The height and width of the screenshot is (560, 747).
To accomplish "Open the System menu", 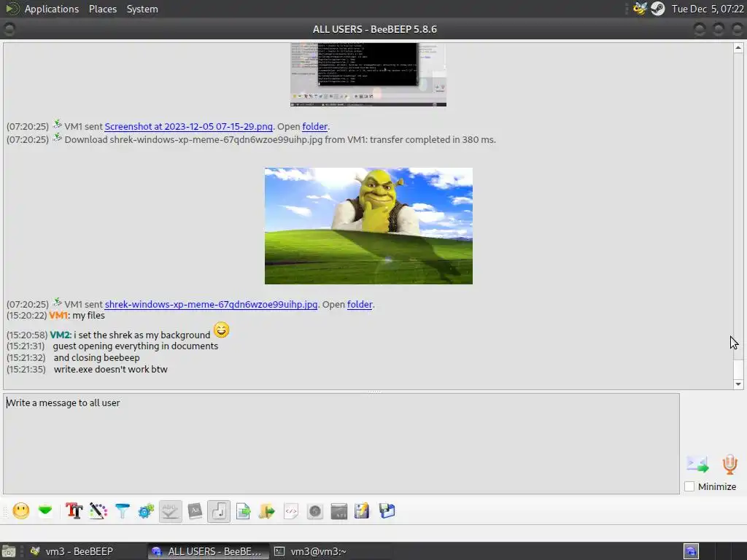I will coord(142,9).
